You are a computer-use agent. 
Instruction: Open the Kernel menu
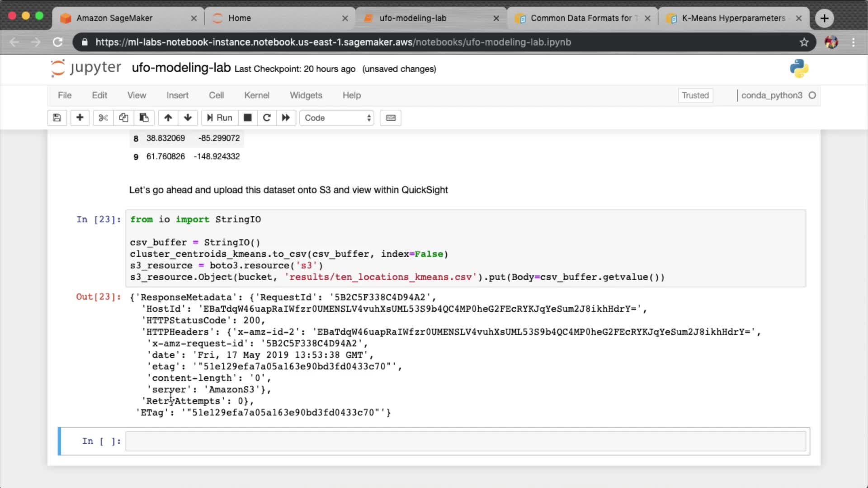[x=257, y=95]
